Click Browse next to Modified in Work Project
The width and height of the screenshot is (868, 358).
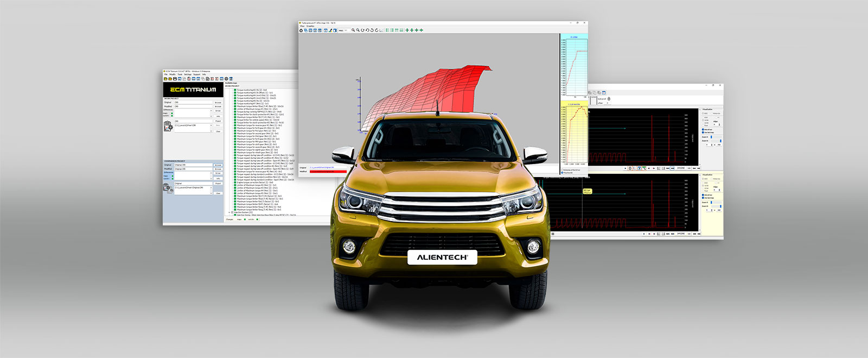click(x=218, y=106)
